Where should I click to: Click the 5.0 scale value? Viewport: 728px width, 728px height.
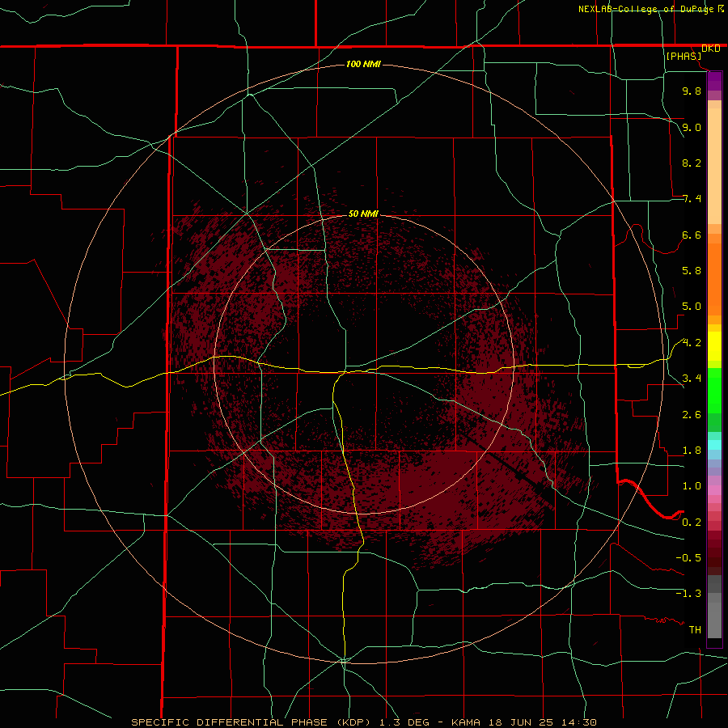[x=692, y=307]
